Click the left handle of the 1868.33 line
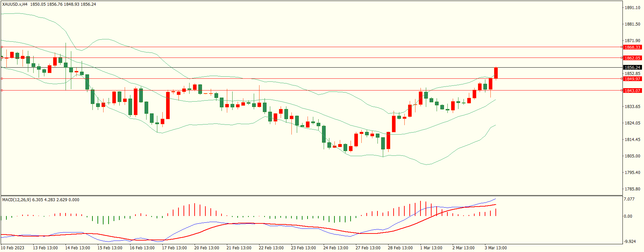The width and height of the screenshot is (644, 252). (x=2, y=47)
